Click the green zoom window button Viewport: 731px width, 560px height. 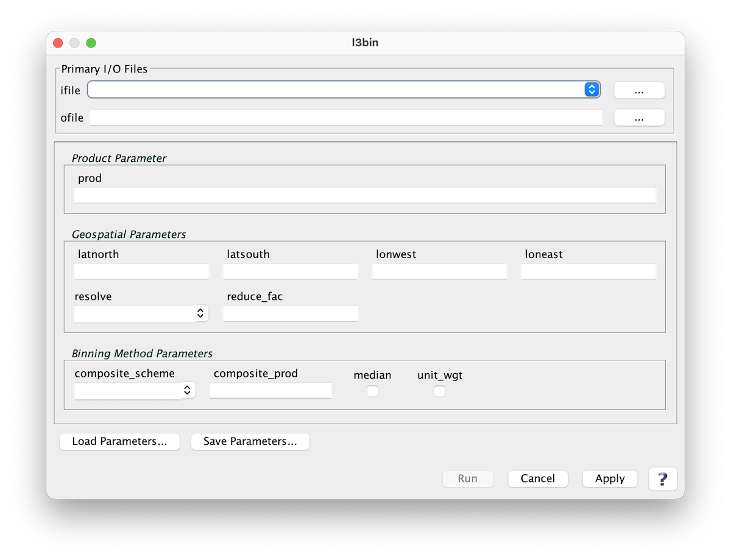click(91, 43)
